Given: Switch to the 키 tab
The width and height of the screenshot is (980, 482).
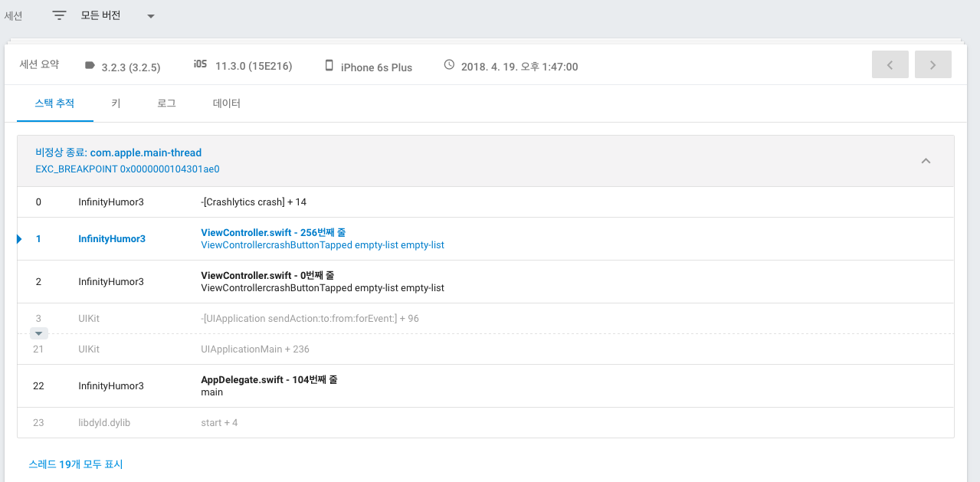Looking at the screenshot, I should click(116, 103).
